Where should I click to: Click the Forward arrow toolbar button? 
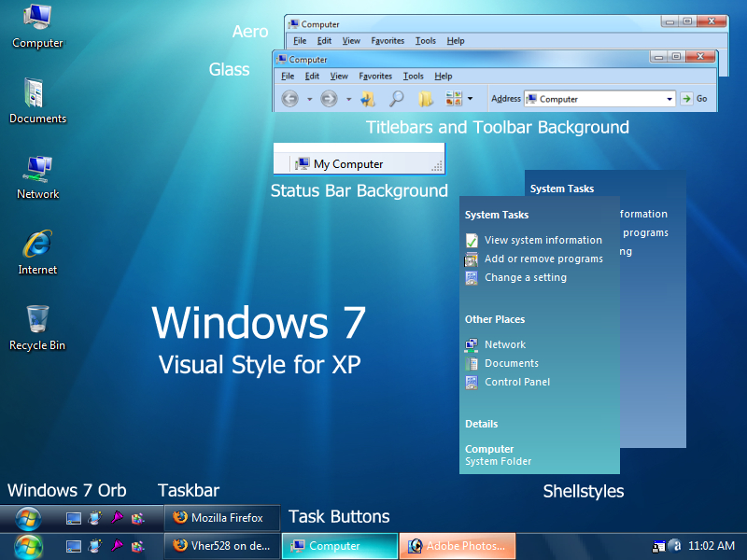[x=329, y=99]
